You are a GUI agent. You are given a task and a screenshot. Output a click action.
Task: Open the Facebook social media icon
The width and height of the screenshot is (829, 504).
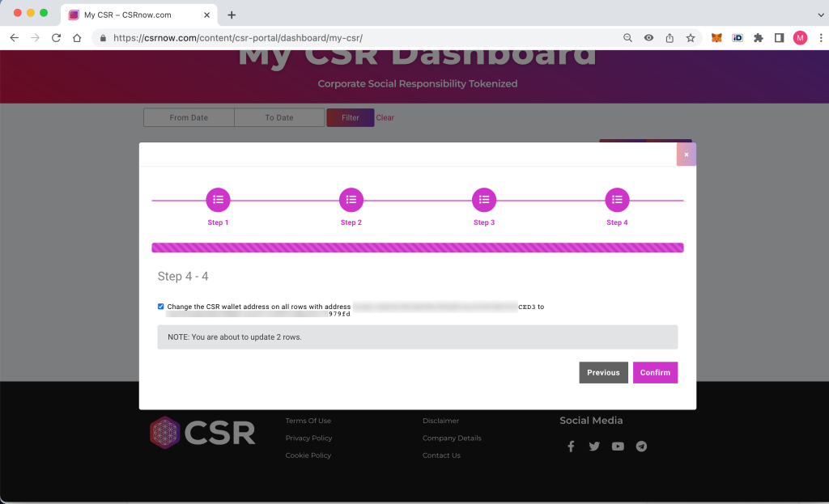[571, 447]
